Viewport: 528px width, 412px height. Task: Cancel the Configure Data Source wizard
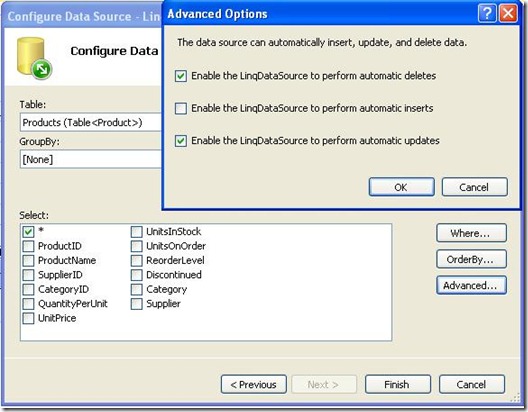click(471, 384)
